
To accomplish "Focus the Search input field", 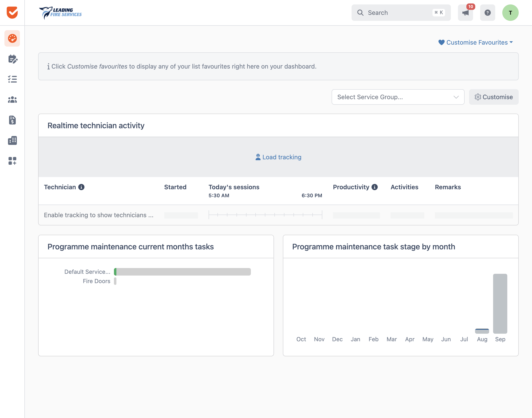I will 401,12.
